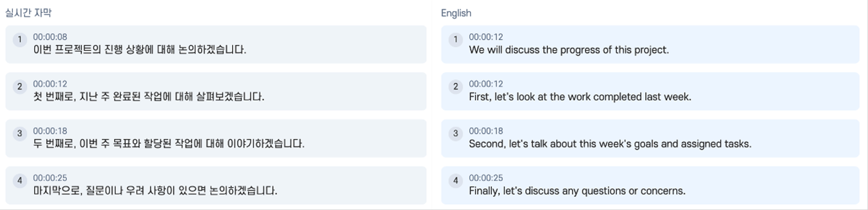Click number 3 badge in English column
The height and width of the screenshot is (210, 868).
(456, 133)
